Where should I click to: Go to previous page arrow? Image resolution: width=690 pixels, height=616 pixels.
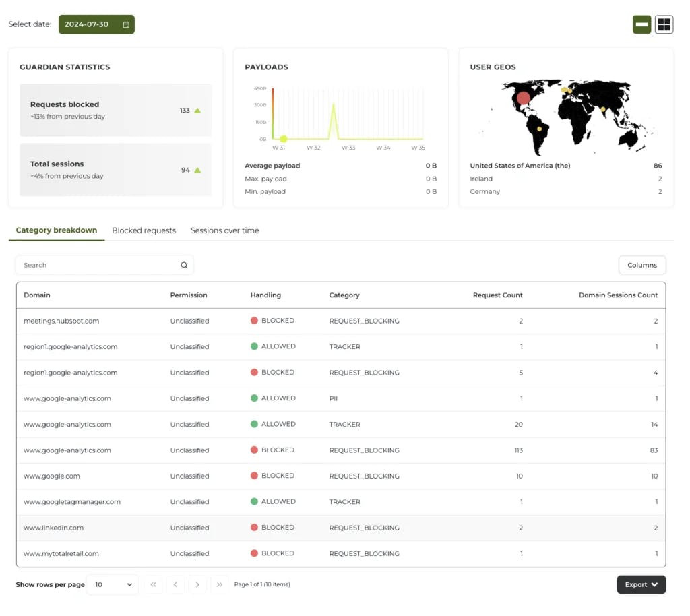tap(175, 585)
